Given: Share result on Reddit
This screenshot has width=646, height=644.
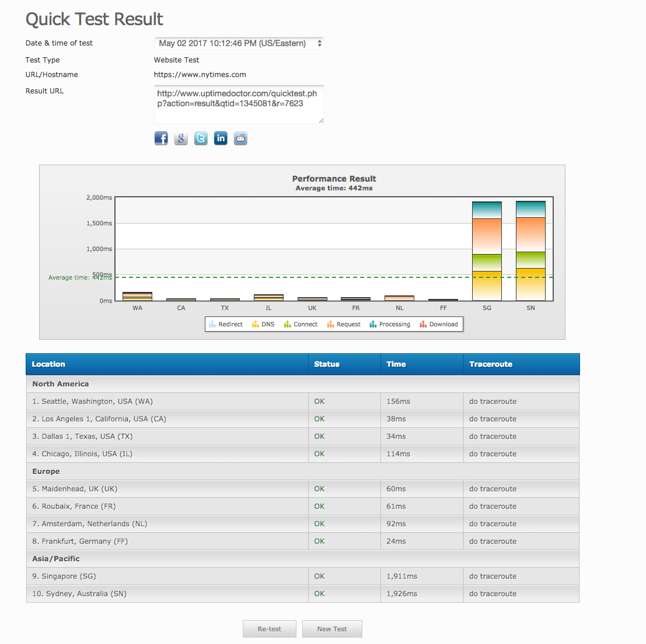Looking at the screenshot, I should coord(240,138).
